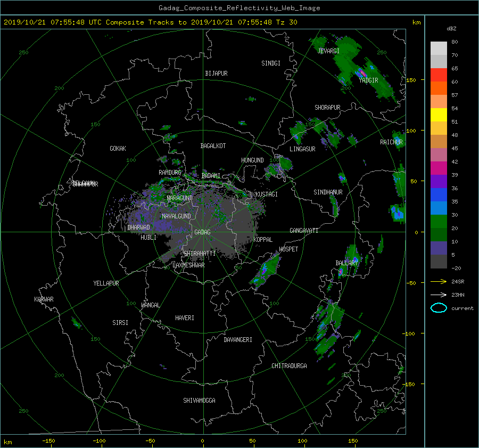
Task: Click the DHARWAD city label
Action: click(x=139, y=227)
